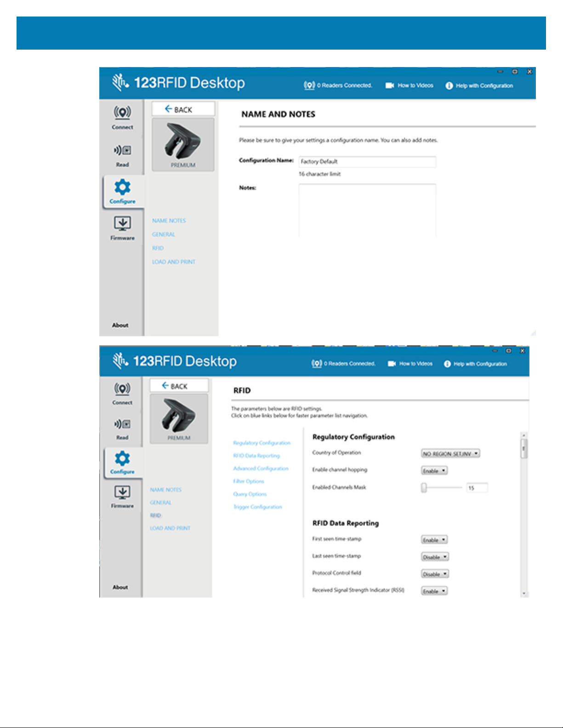Image resolution: width=563 pixels, height=728 pixels.
Task: Open GENERAL section in NAME AND NOTES window
Action: [164, 235]
